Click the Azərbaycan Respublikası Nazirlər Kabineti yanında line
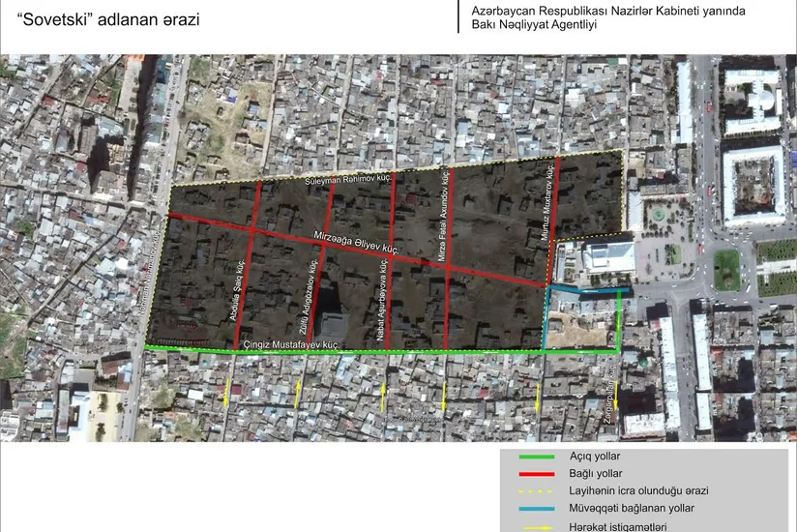 click(608, 12)
